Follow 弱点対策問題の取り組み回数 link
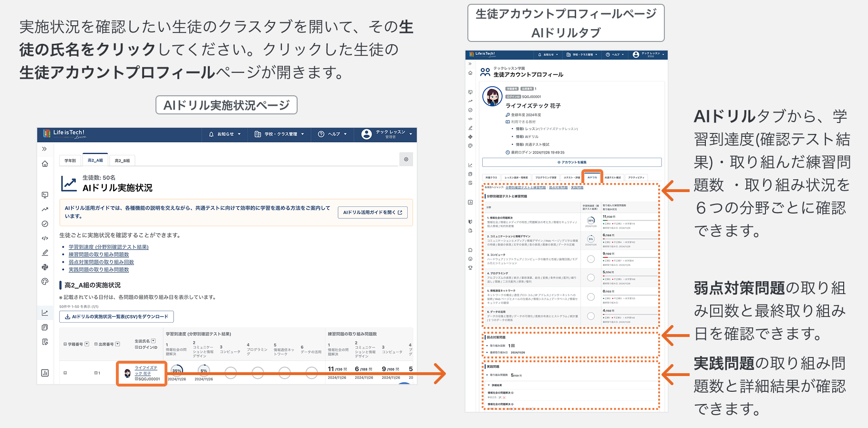 [101, 262]
